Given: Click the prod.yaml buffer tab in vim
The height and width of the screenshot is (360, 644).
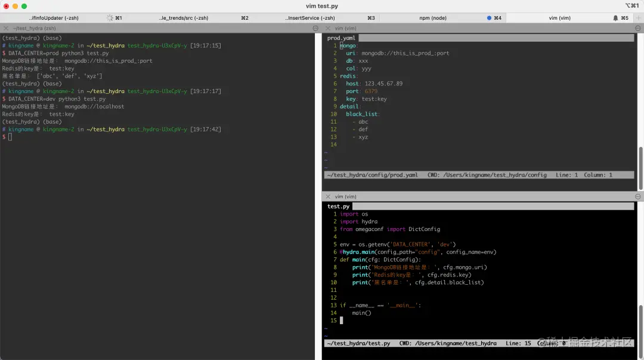Looking at the screenshot, I should coord(341,38).
